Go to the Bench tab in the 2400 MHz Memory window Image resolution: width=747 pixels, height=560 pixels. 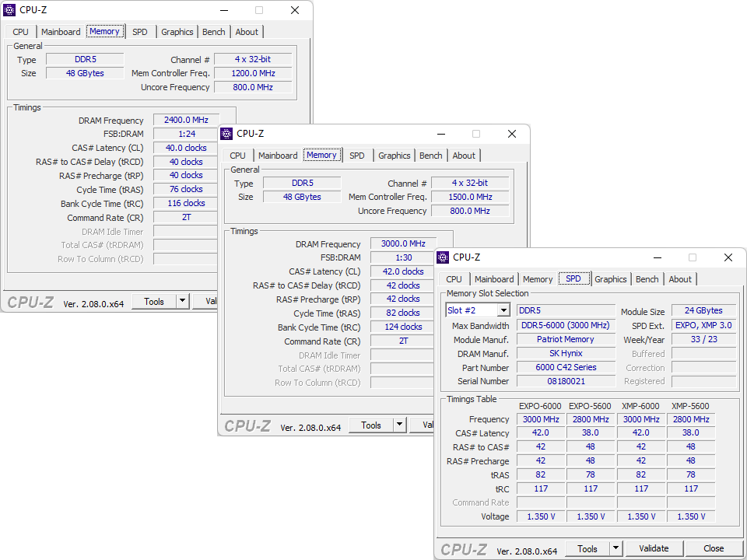coord(213,32)
